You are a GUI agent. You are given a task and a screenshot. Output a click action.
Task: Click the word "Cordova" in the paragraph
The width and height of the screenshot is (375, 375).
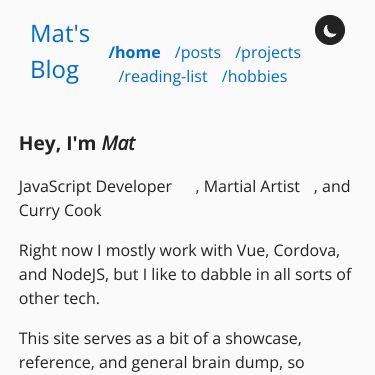coord(305,250)
